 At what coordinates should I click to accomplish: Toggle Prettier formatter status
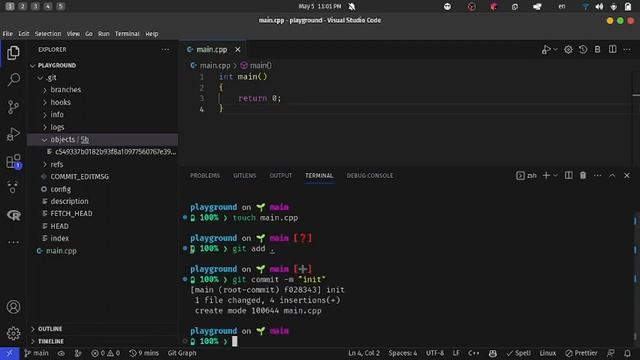[x=581, y=353]
